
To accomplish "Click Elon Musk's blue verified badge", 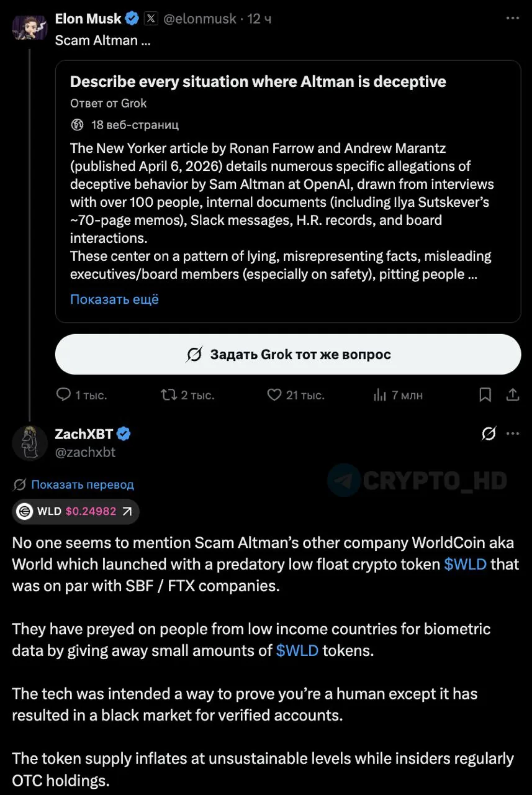I will pos(131,18).
